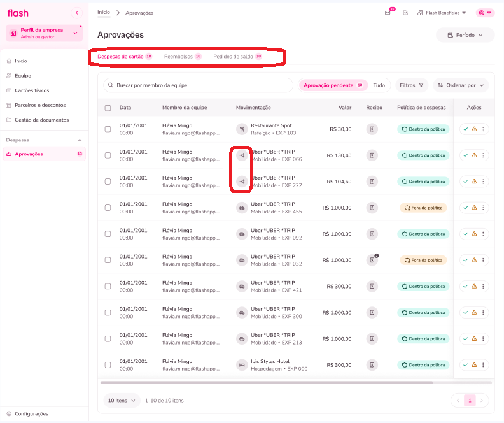Open the Filtros filter button

[412, 85]
